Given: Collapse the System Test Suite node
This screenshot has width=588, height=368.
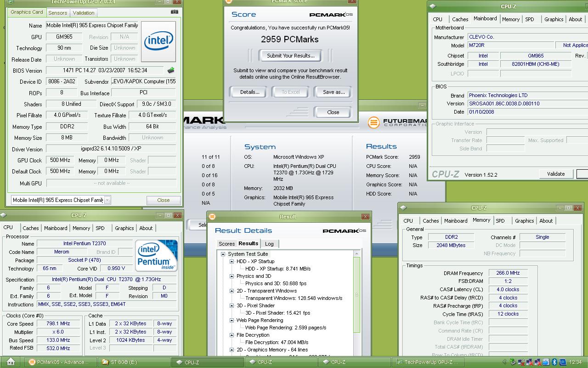Looking at the screenshot, I should 223,254.
